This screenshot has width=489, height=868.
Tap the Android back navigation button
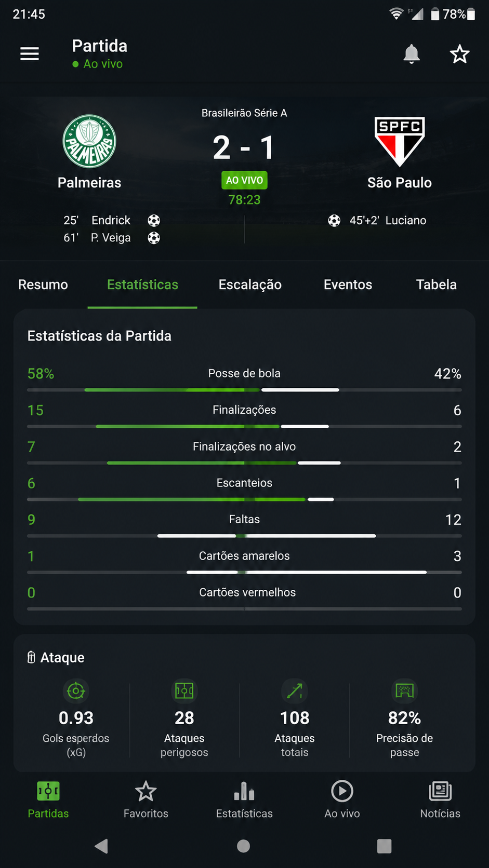coord(101,846)
